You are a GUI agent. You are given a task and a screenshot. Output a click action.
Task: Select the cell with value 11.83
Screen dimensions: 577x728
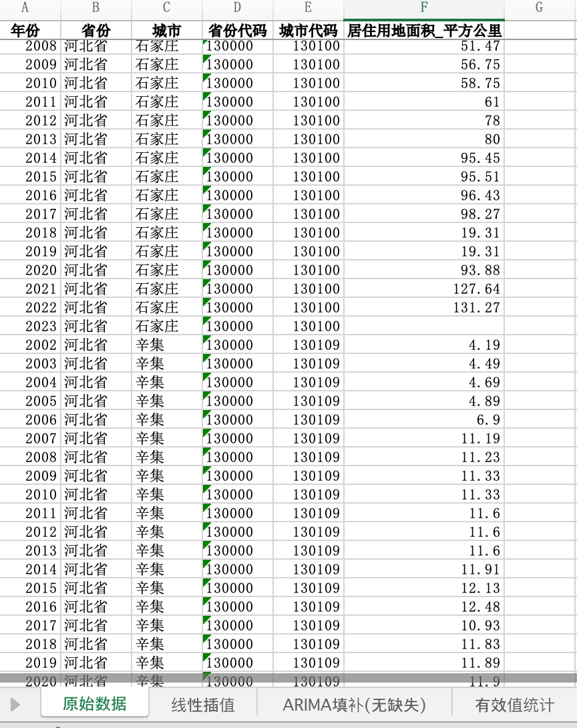tap(424, 644)
